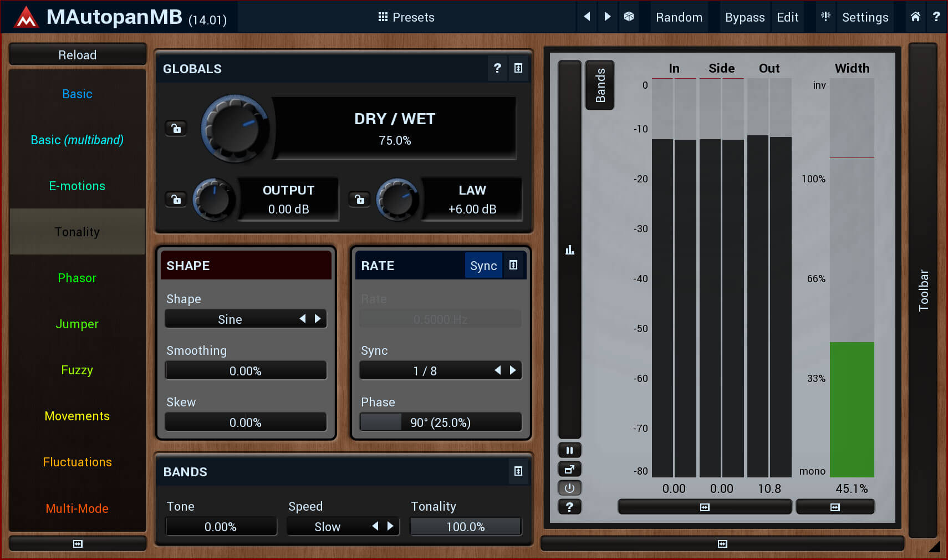Screen dimensions: 948x560
Task: Select next sync value arrow
Action: click(x=513, y=370)
